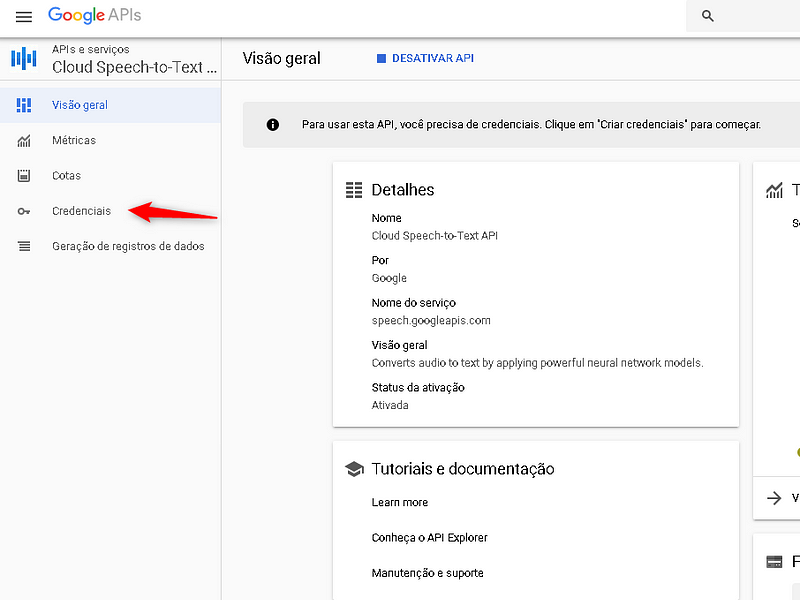Click the Nome do serviço label
800x600 pixels.
pos(414,303)
